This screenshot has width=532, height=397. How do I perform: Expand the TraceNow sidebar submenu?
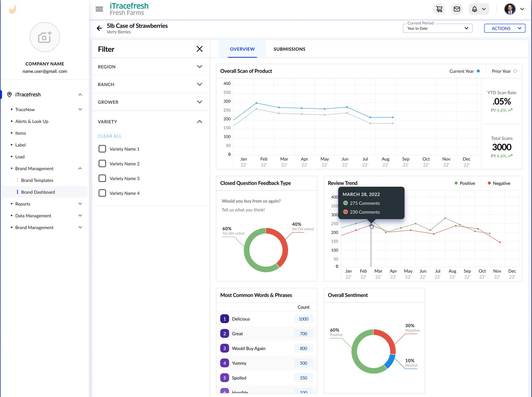point(80,109)
